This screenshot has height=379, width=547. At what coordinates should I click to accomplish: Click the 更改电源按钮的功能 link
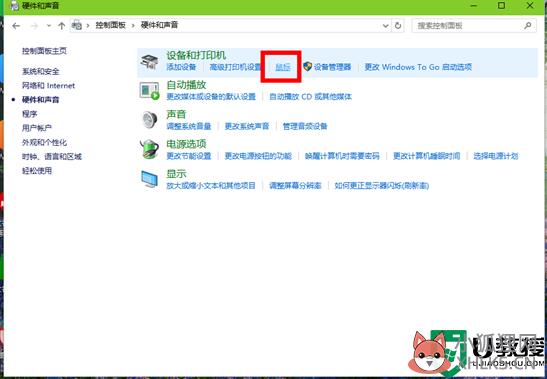[x=258, y=156]
